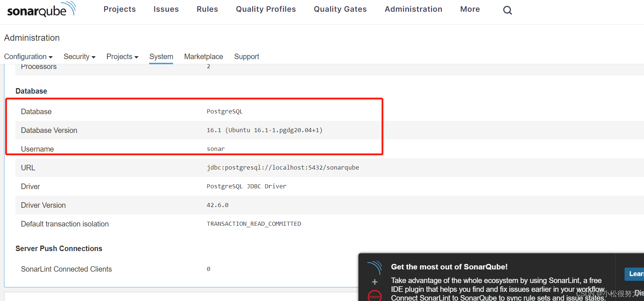644x301 pixels.
Task: Expand the Configuration dropdown
Action: (28, 57)
